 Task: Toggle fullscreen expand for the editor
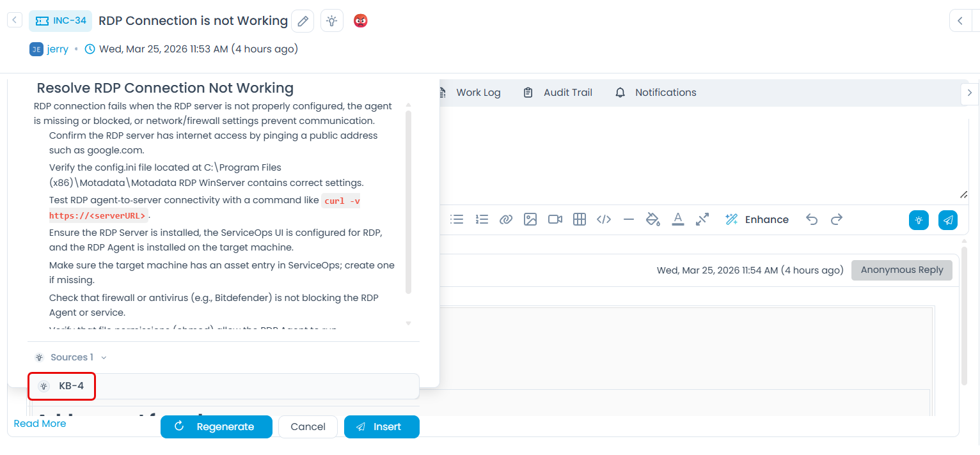[702, 219]
